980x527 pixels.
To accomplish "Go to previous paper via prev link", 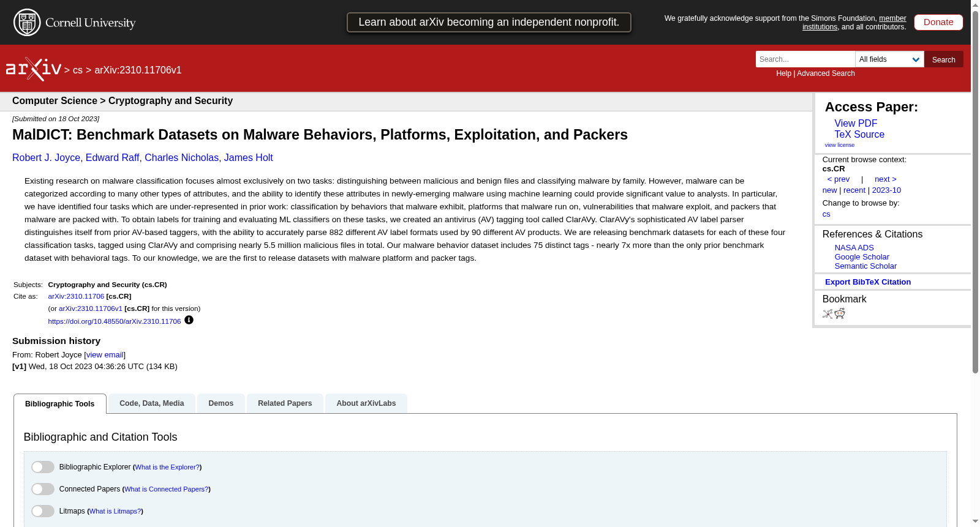I will click(x=839, y=179).
